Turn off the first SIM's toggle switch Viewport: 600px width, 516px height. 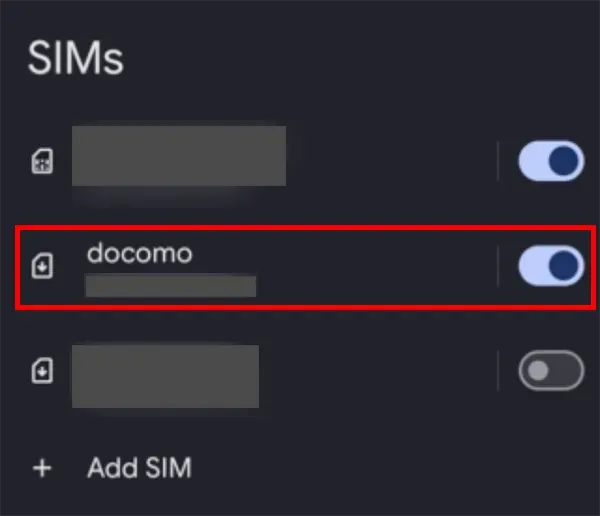pyautogui.click(x=550, y=161)
